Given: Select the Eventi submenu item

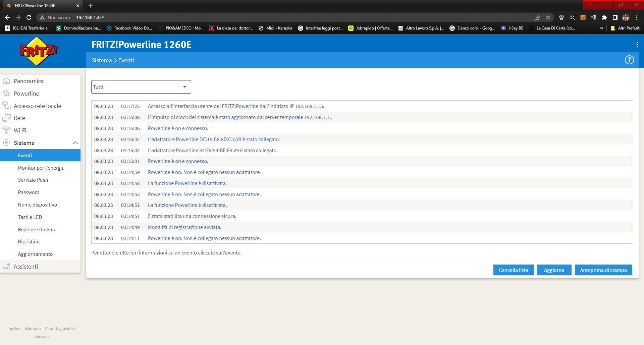Looking at the screenshot, I should point(40,155).
